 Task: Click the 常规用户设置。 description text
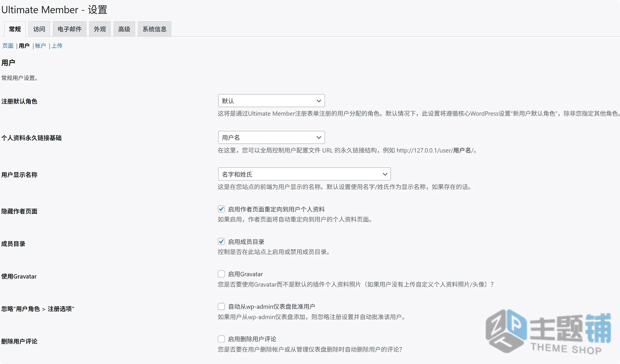tap(20, 78)
